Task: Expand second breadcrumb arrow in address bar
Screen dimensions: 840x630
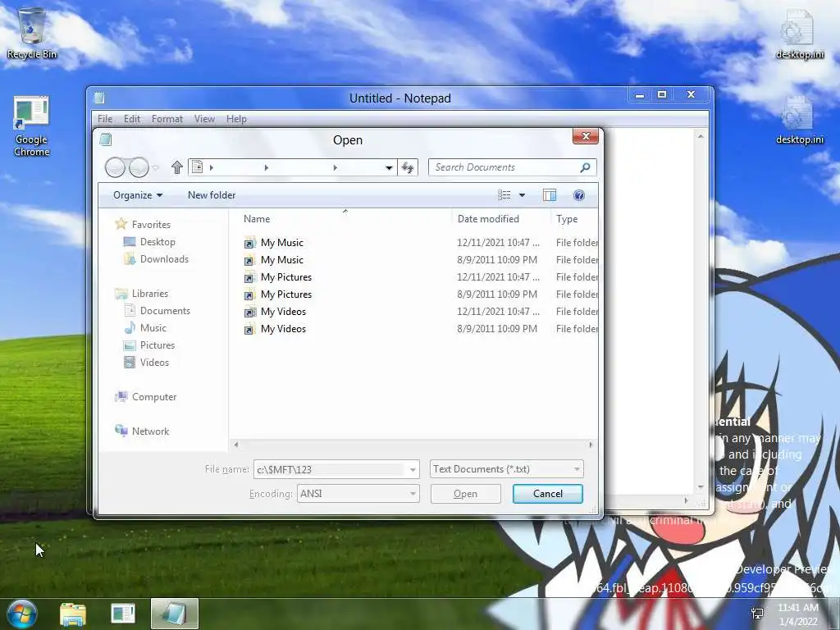Action: [267, 167]
